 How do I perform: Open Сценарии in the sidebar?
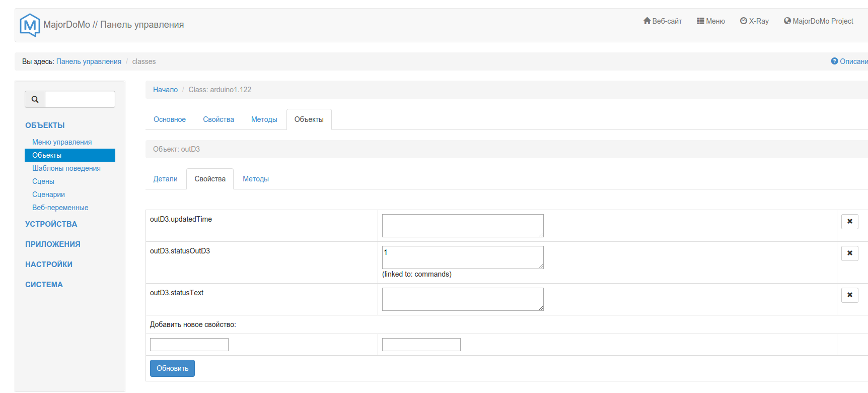tap(48, 194)
